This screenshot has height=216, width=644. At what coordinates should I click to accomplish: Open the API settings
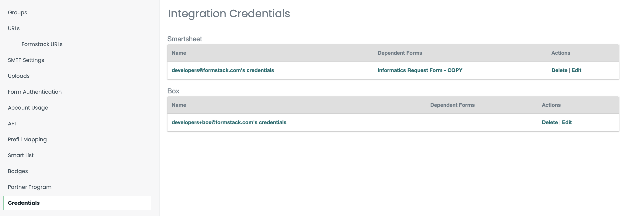[x=12, y=124]
